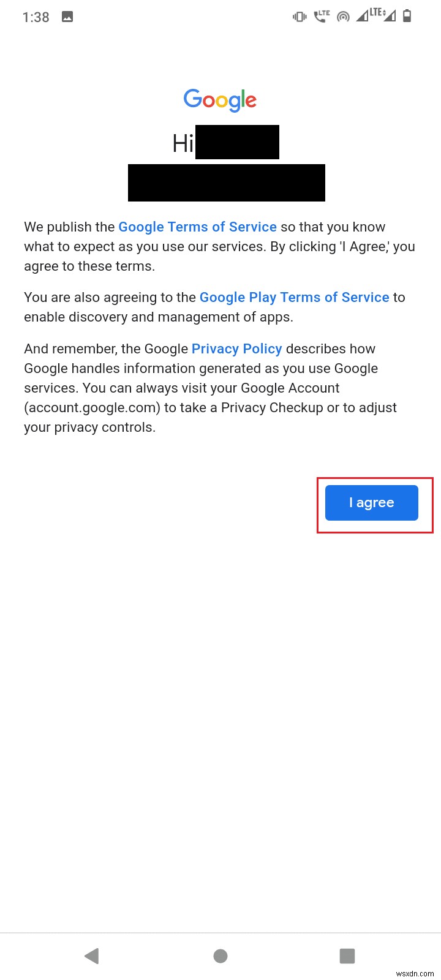Open the Google Play Terms of Service link
The width and height of the screenshot is (441, 980).
point(294,297)
